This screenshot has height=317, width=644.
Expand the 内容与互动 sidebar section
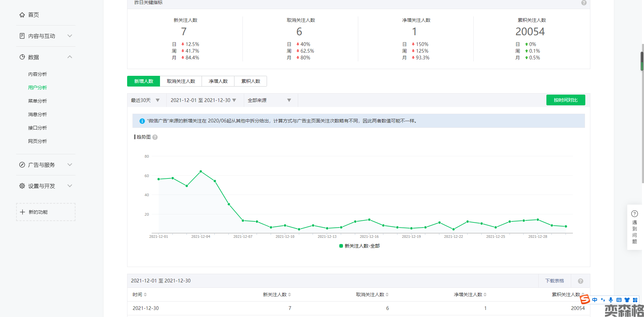tap(46, 36)
